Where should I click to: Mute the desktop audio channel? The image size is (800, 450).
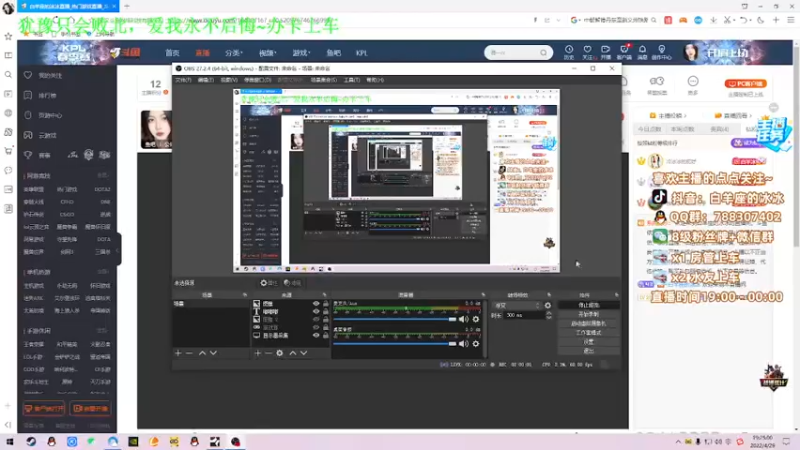click(x=463, y=344)
